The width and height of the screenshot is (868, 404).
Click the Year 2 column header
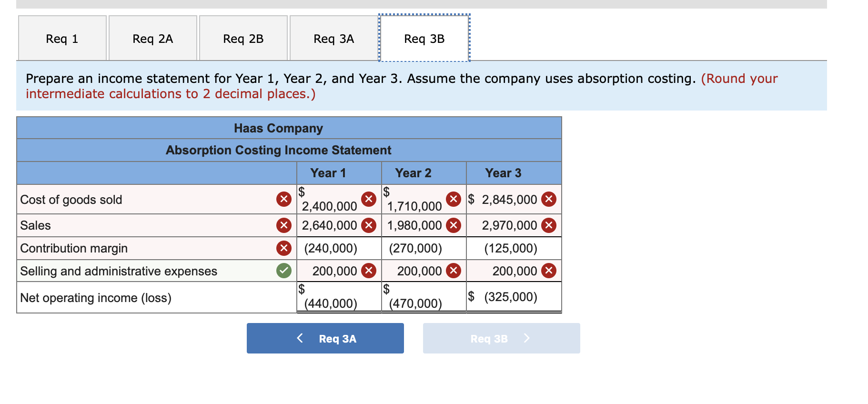[413, 173]
